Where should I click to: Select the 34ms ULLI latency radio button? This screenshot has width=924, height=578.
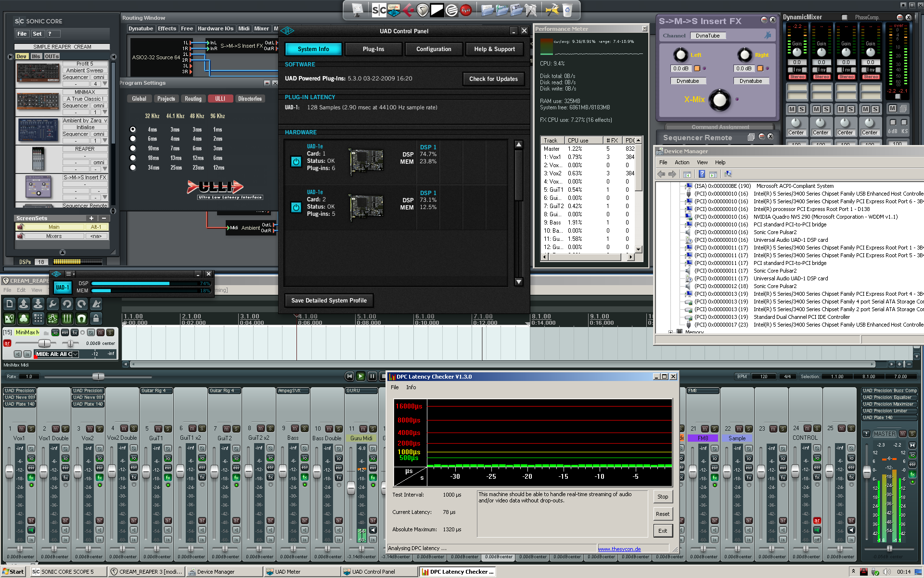(x=133, y=168)
